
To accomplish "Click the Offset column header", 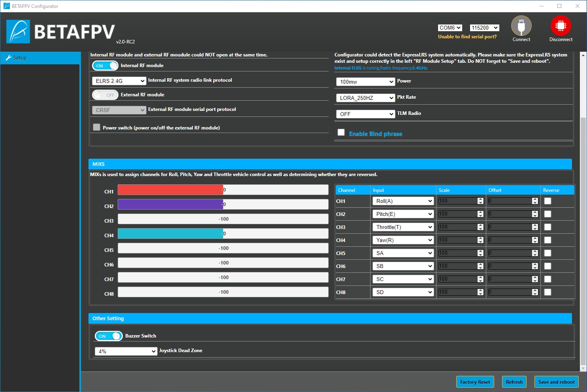I will click(x=513, y=190).
